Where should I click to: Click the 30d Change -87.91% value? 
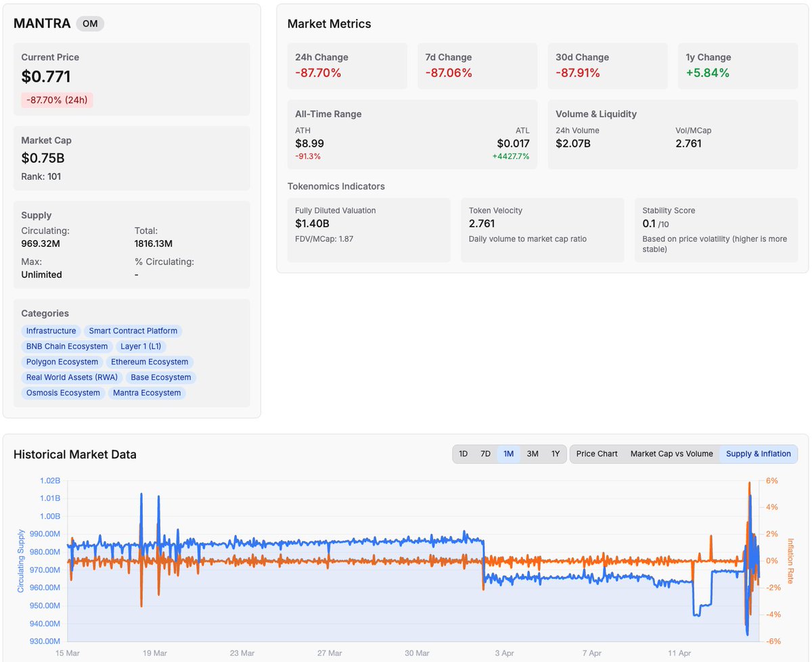pos(578,73)
